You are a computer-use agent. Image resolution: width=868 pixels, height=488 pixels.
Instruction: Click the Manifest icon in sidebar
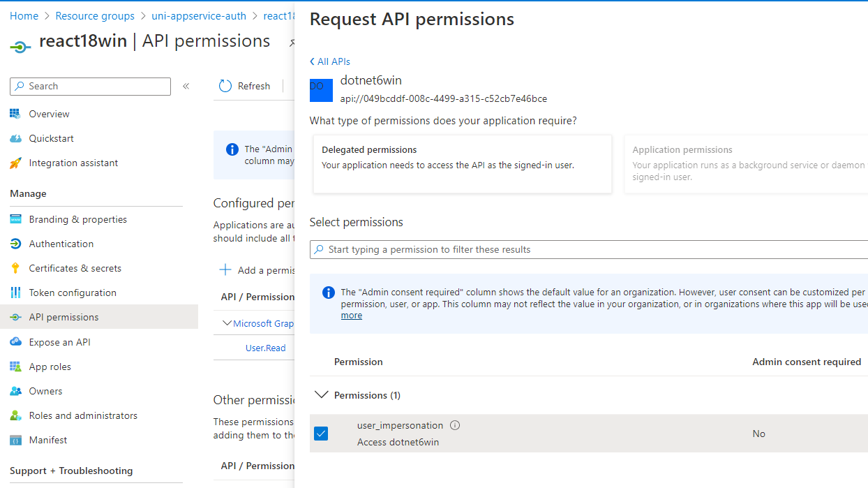tap(15, 440)
